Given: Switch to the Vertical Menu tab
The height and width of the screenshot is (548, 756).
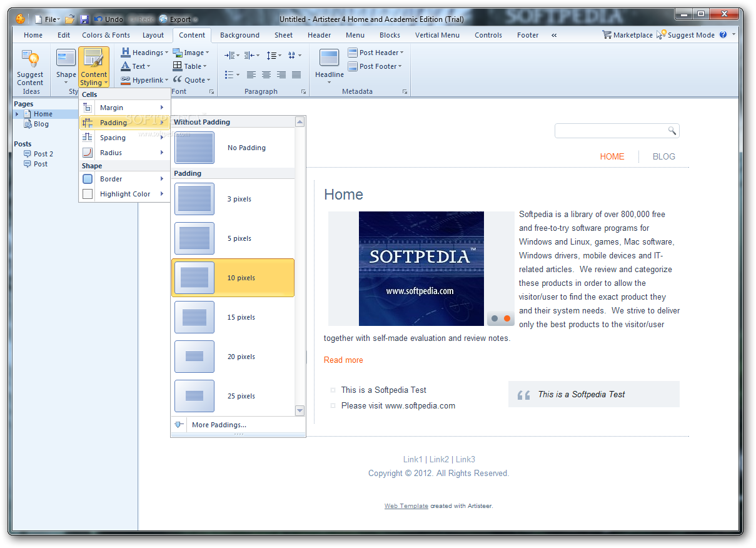Looking at the screenshot, I should (437, 35).
